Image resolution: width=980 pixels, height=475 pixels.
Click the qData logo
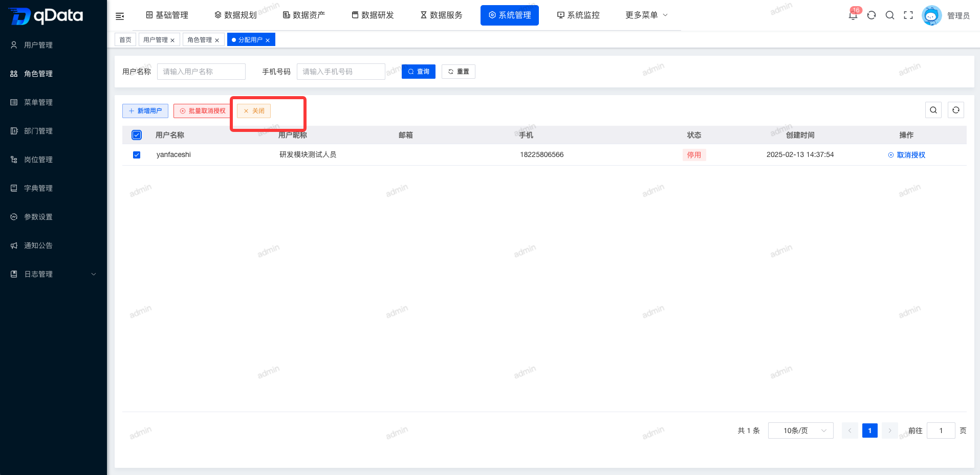(46, 16)
